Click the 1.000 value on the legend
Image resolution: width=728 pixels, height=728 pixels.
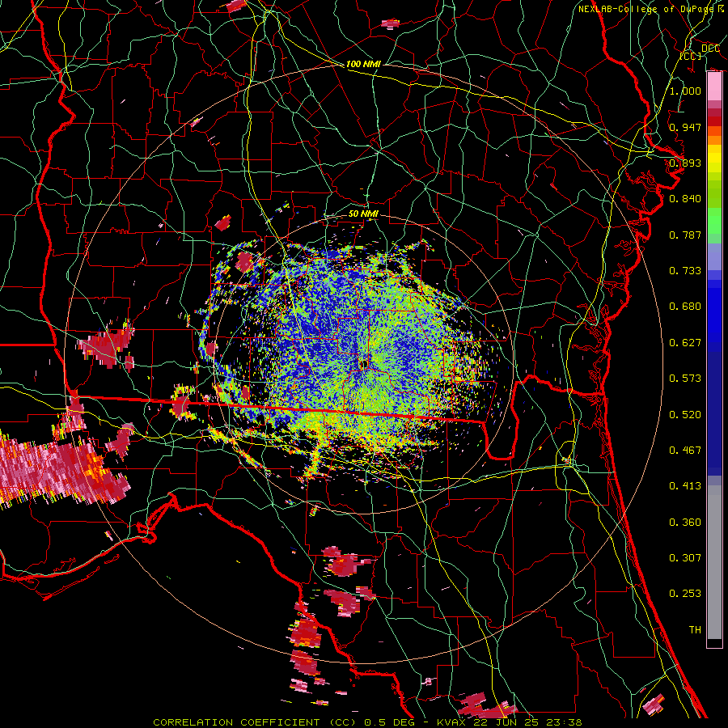[685, 91]
